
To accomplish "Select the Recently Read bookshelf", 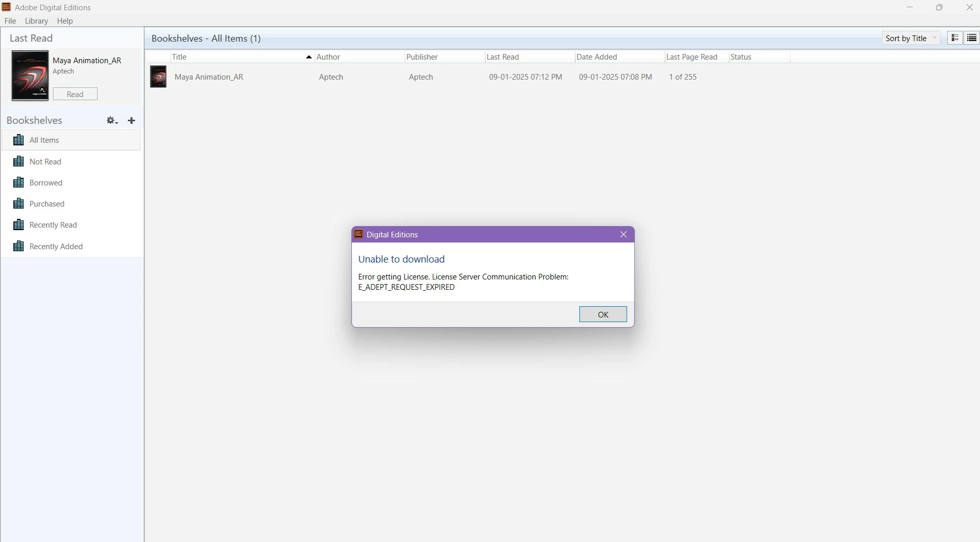I will click(x=71, y=225).
